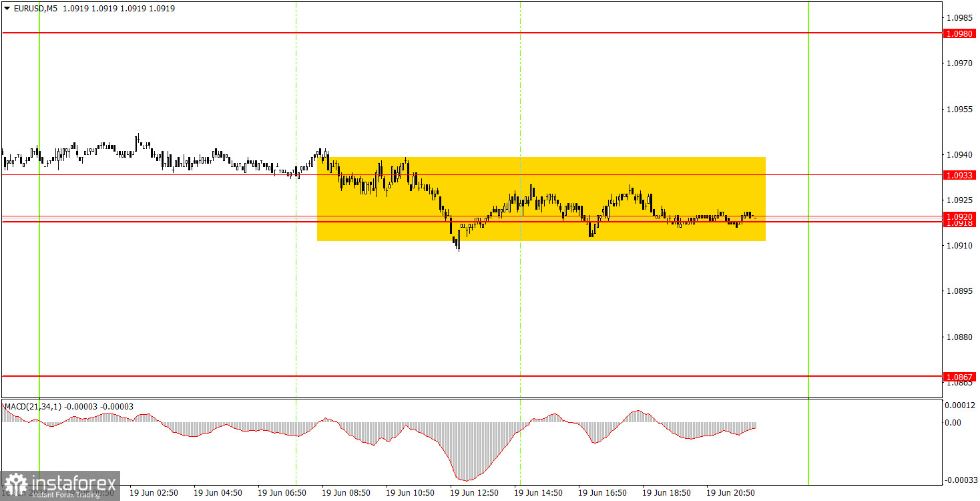Image resolution: width=980 pixels, height=501 pixels.
Task: Click the -0.00033 MACD scale value
Action: [960, 480]
